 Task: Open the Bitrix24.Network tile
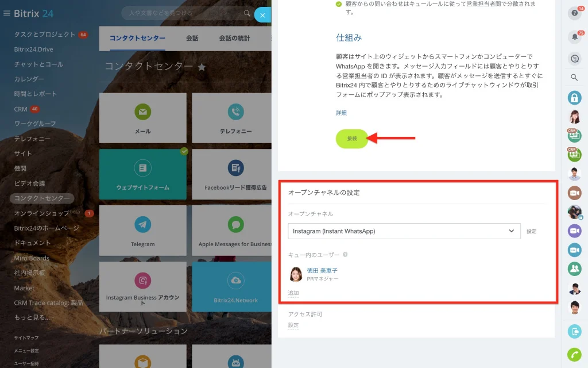coord(232,286)
